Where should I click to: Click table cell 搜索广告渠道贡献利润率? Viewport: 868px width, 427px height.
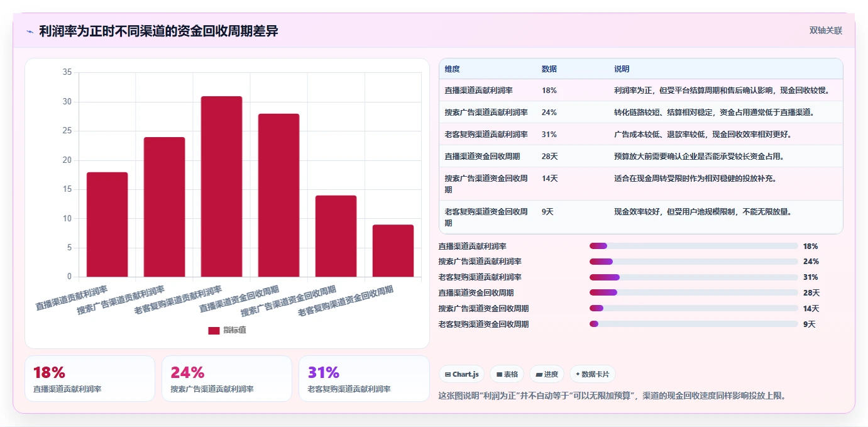coord(486,113)
